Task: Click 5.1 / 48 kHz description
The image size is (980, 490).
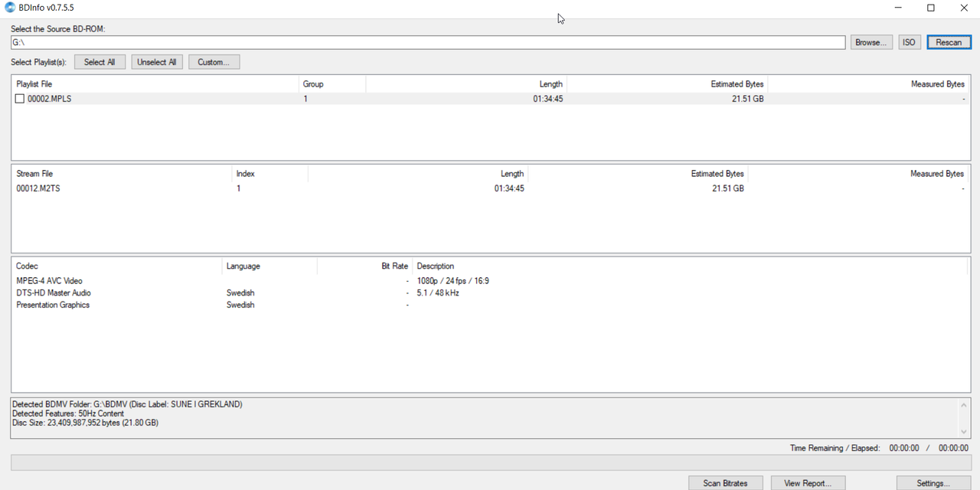Action: 438,293
